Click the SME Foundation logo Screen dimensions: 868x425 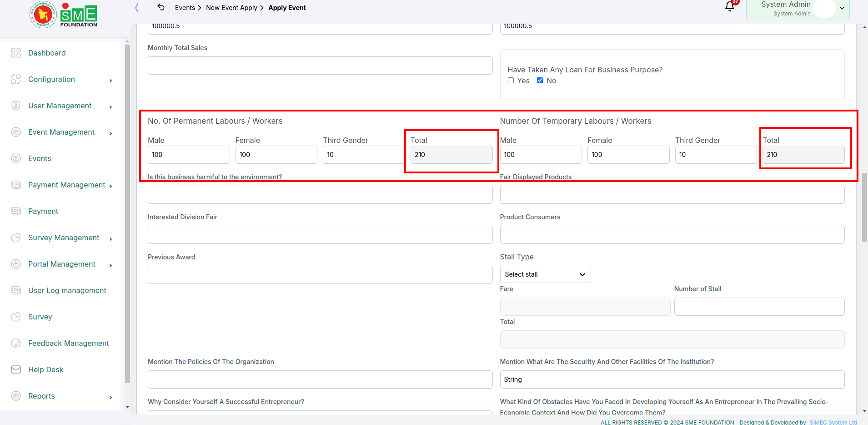click(x=64, y=15)
